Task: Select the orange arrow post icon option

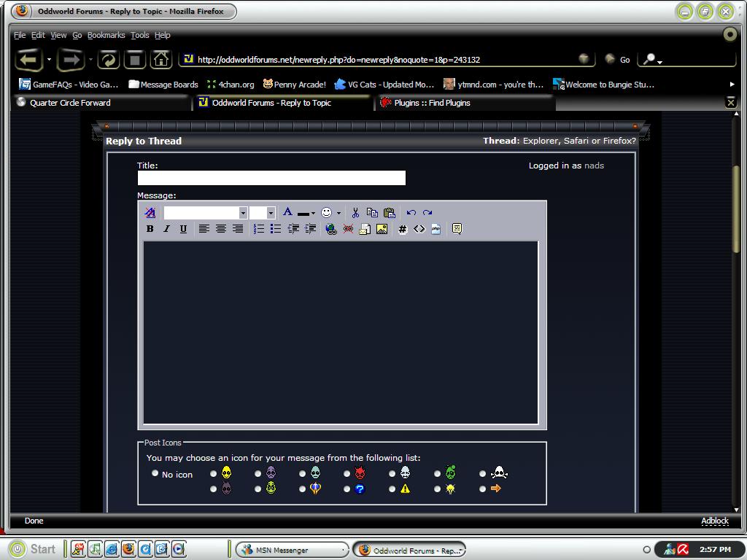Action: pos(482,489)
